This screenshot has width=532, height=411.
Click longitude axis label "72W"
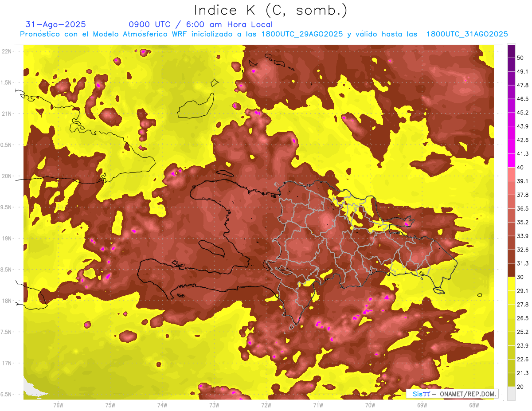(266, 405)
